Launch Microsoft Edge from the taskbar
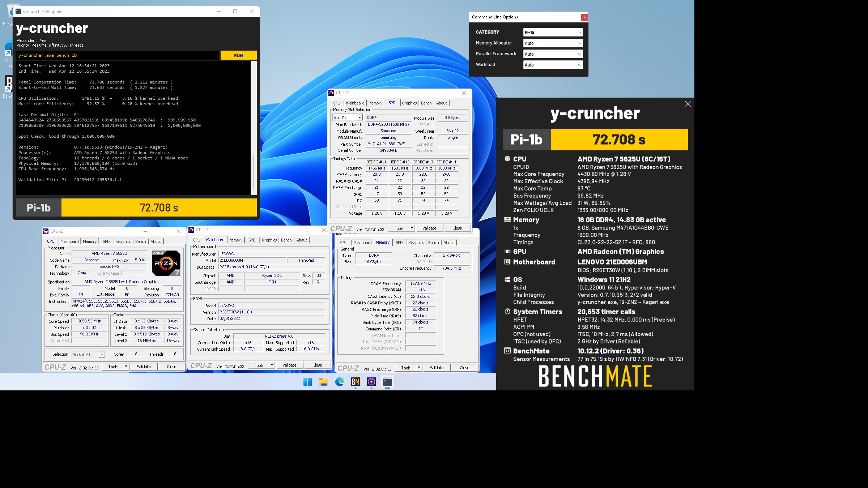Screen dimensions: 868x488 (339, 382)
